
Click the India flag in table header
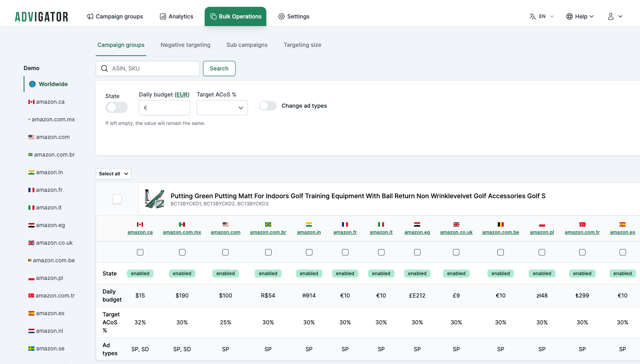[x=309, y=225]
